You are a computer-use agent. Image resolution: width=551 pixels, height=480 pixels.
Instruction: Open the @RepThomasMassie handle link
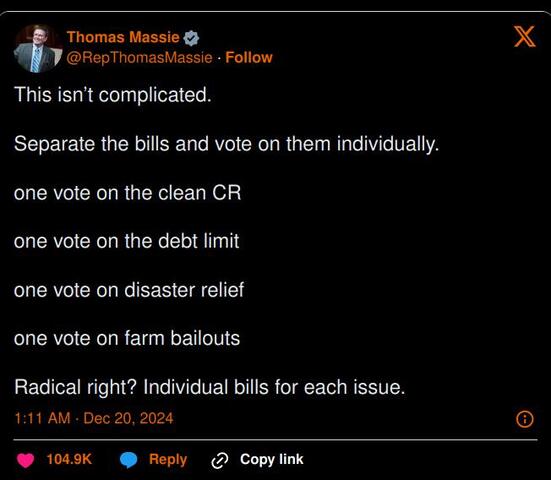pos(140,58)
